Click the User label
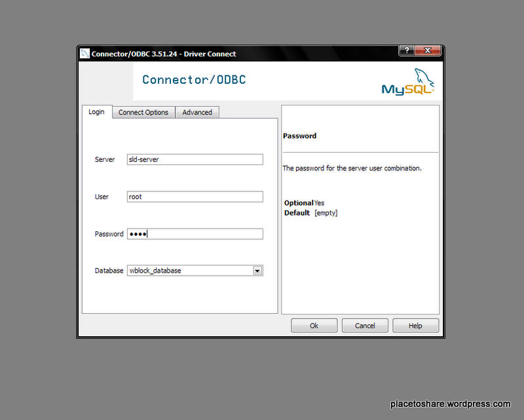 [x=102, y=197]
